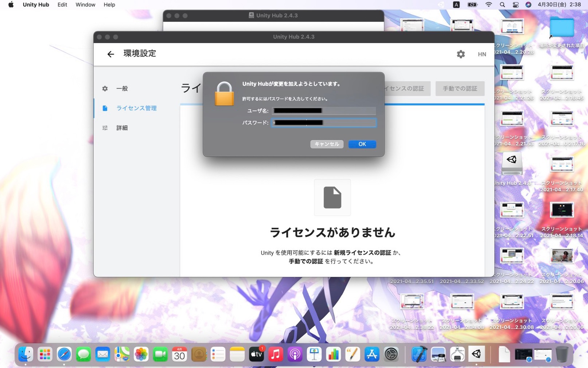Go back using the arrow beside 環境設定
Image resolution: width=588 pixels, height=368 pixels.
pos(110,54)
